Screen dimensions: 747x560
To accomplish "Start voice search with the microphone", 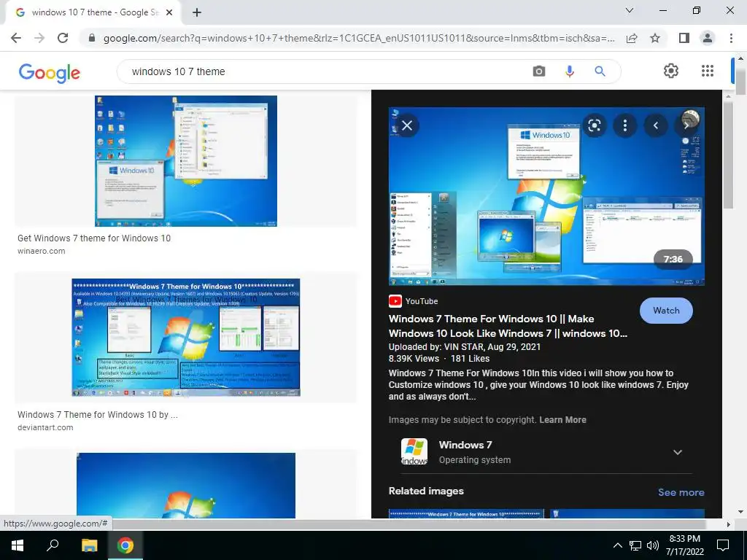I will (569, 71).
